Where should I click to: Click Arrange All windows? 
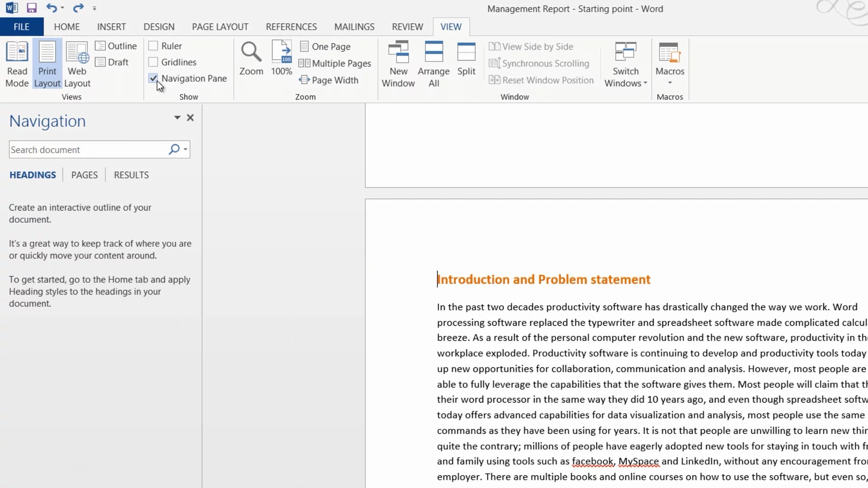point(434,64)
